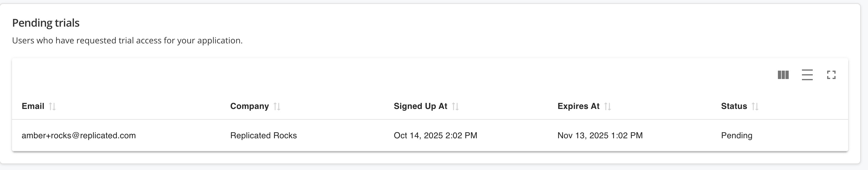Click the Replicated Rocks company cell
The width and height of the screenshot is (868, 170).
point(263,135)
